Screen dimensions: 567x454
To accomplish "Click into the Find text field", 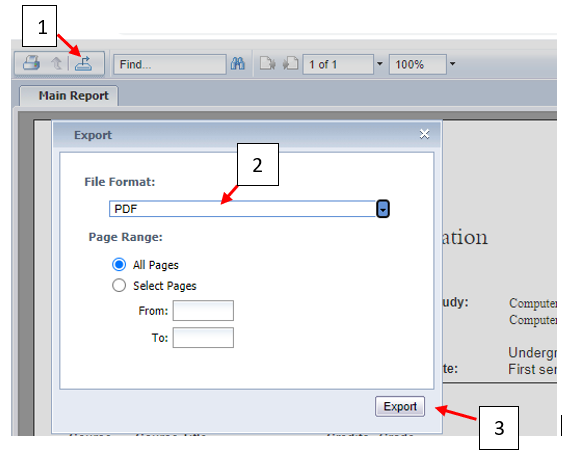I will coord(170,64).
